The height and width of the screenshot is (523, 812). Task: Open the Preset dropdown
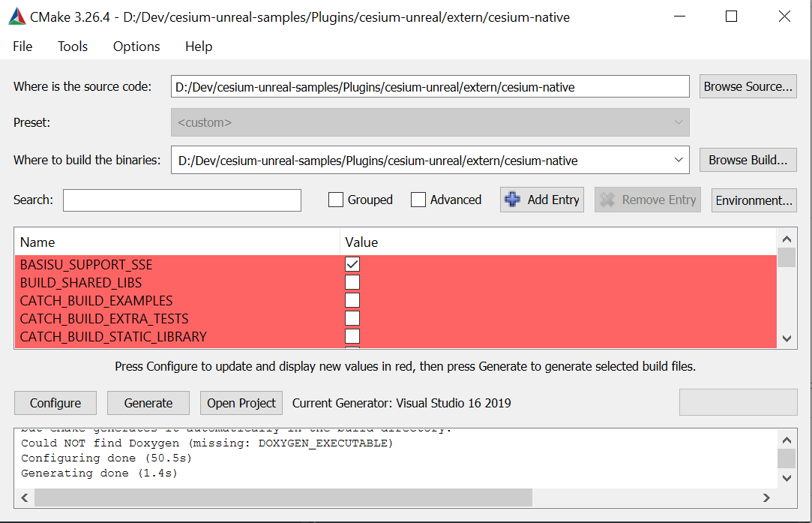tap(680, 122)
